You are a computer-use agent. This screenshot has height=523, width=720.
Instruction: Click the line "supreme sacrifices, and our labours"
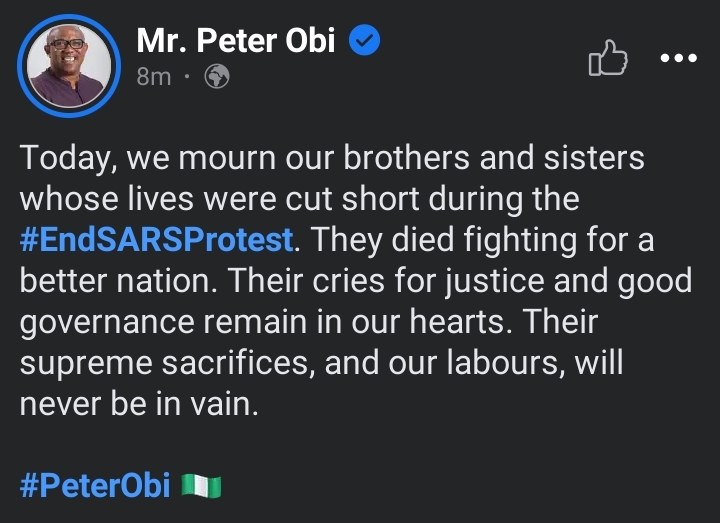click(321, 362)
